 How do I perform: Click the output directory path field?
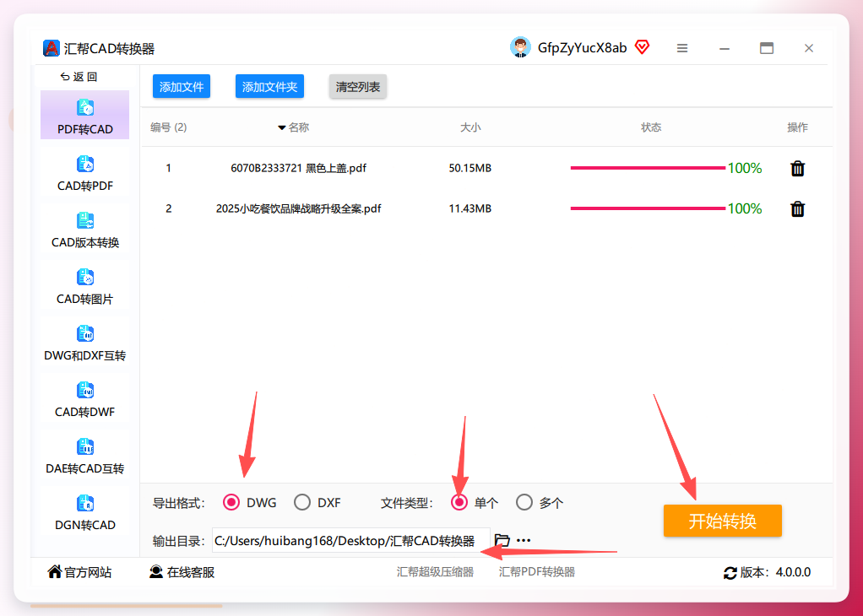(x=350, y=541)
